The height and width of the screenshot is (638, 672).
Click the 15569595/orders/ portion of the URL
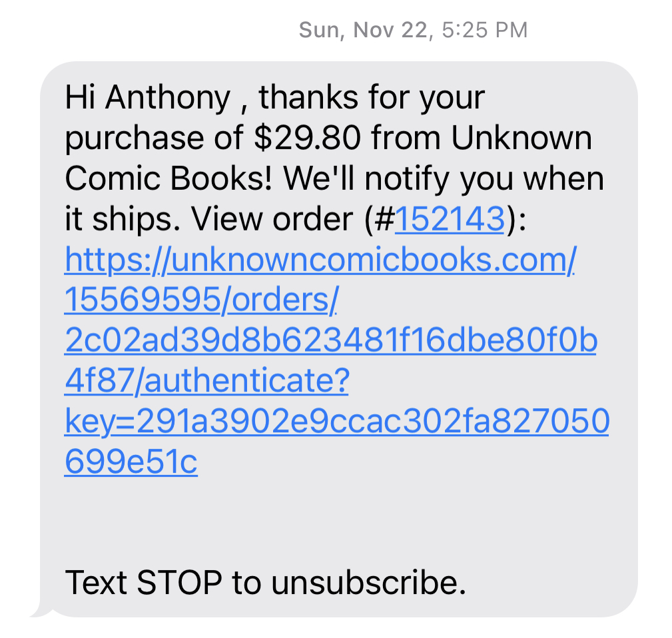pyautogui.click(x=201, y=300)
